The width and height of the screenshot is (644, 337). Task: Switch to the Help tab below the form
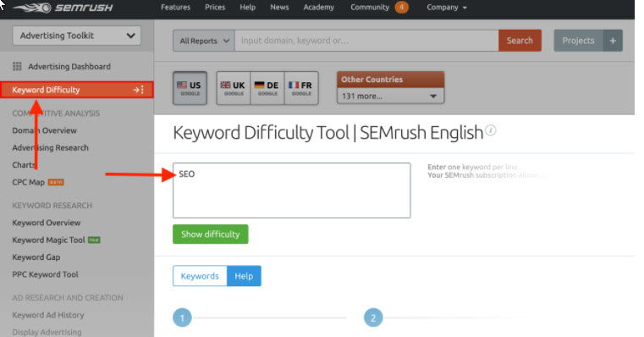pos(244,276)
